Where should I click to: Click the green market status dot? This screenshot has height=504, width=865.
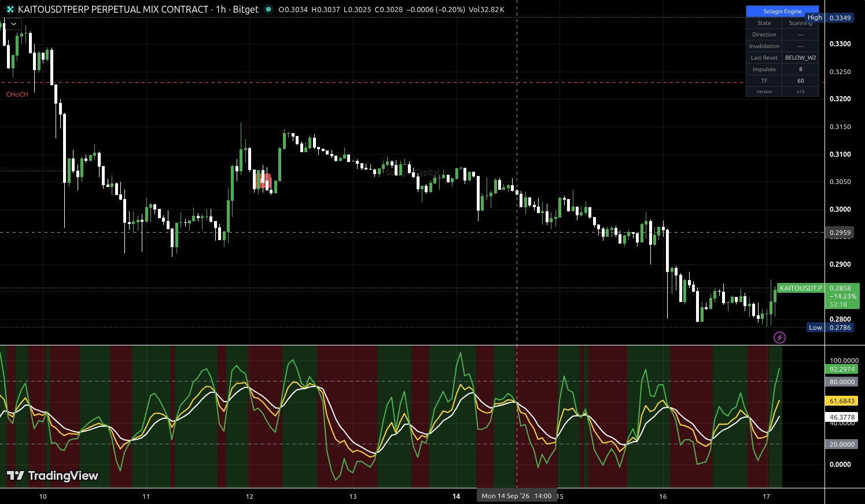click(268, 9)
